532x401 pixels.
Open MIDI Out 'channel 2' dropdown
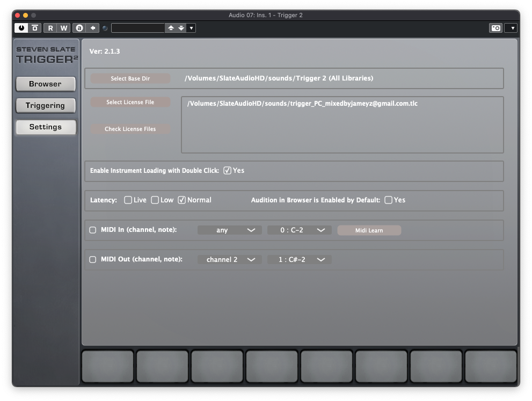coord(230,259)
